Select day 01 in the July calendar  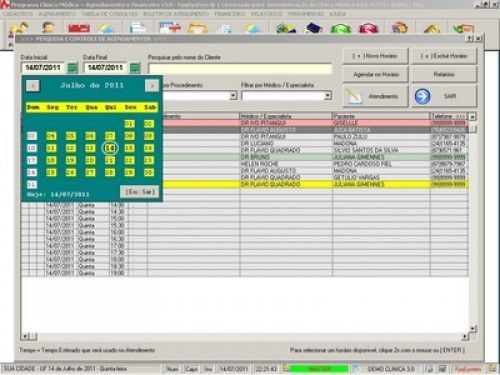pos(129,124)
